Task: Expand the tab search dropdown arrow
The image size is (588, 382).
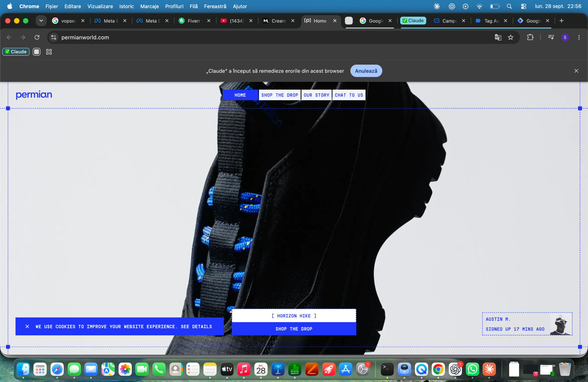Action: click(41, 21)
